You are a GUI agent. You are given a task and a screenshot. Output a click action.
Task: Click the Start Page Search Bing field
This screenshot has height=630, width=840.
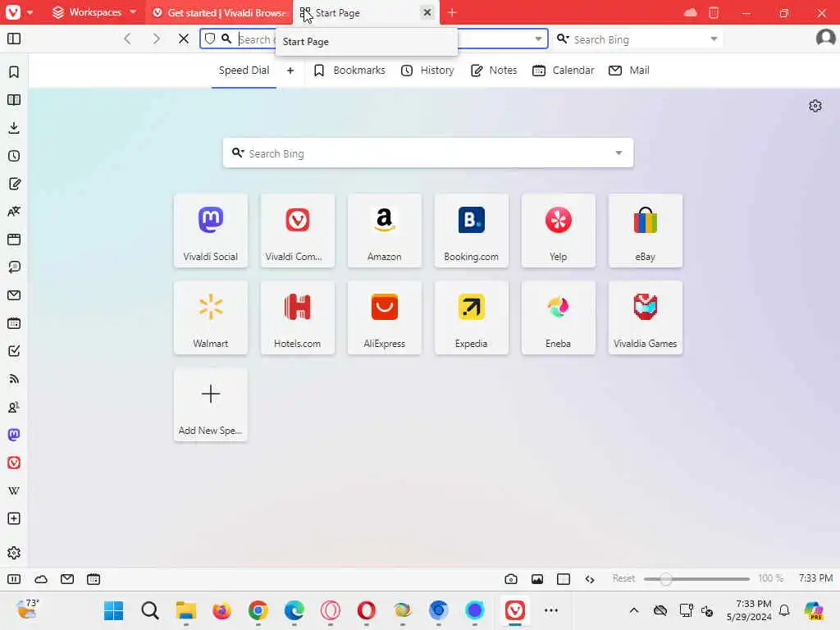pyautogui.click(x=428, y=153)
